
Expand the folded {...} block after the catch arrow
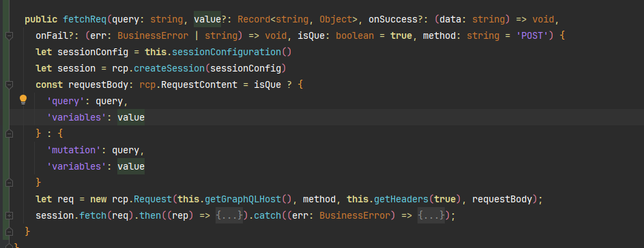pyautogui.click(x=431, y=215)
